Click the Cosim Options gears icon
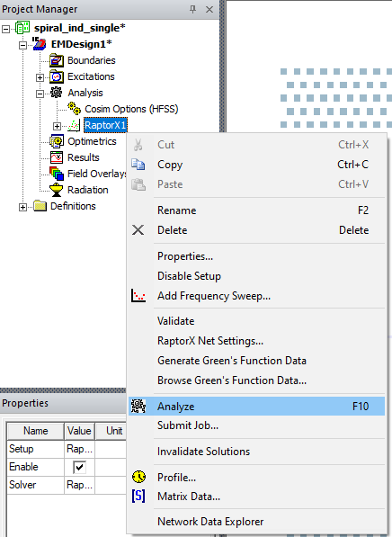392x537 pixels. pos(74,109)
